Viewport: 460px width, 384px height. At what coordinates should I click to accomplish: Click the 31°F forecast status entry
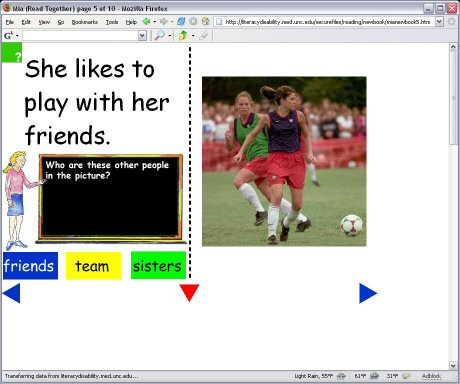click(392, 376)
